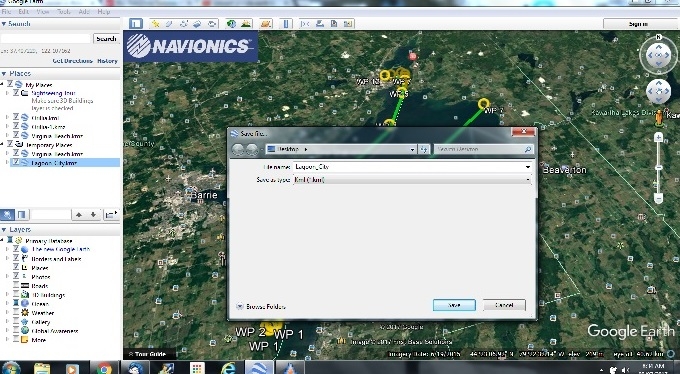Select the Add Polygon tool icon

[x=169, y=24]
